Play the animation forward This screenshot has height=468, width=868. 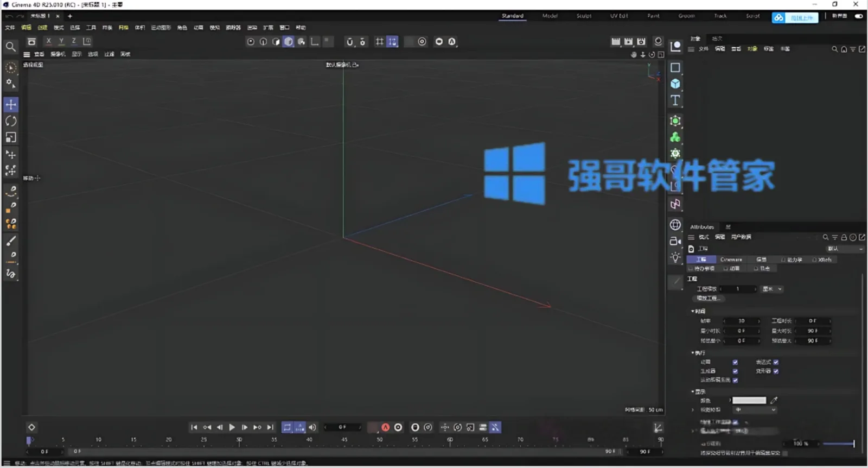[x=232, y=427]
